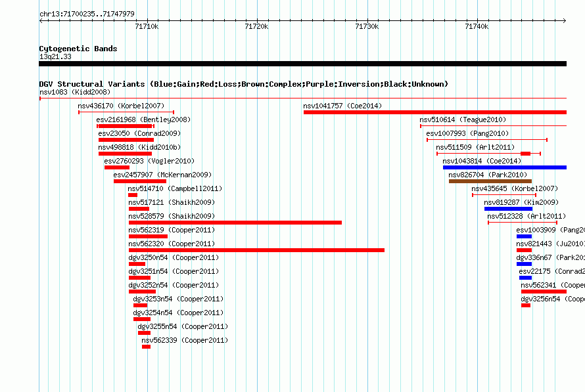Click the brown nsv826704 complex variant bar
This screenshot has height=392, width=585.
(x=490, y=181)
